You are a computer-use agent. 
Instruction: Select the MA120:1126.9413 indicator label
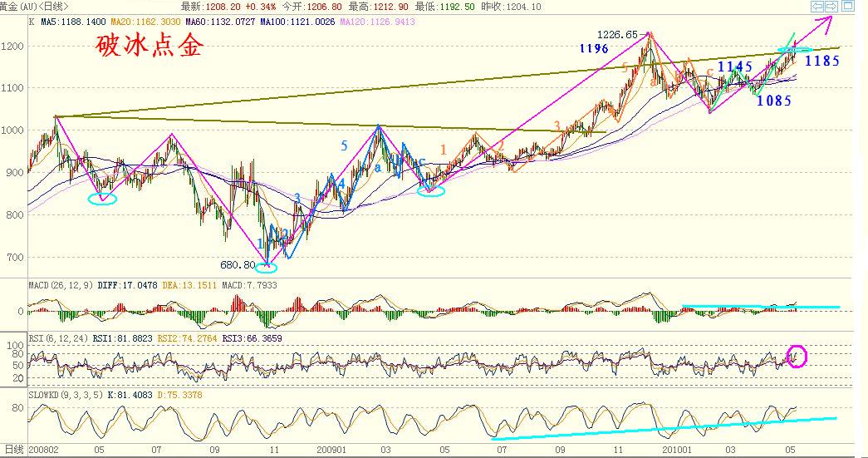[x=378, y=22]
